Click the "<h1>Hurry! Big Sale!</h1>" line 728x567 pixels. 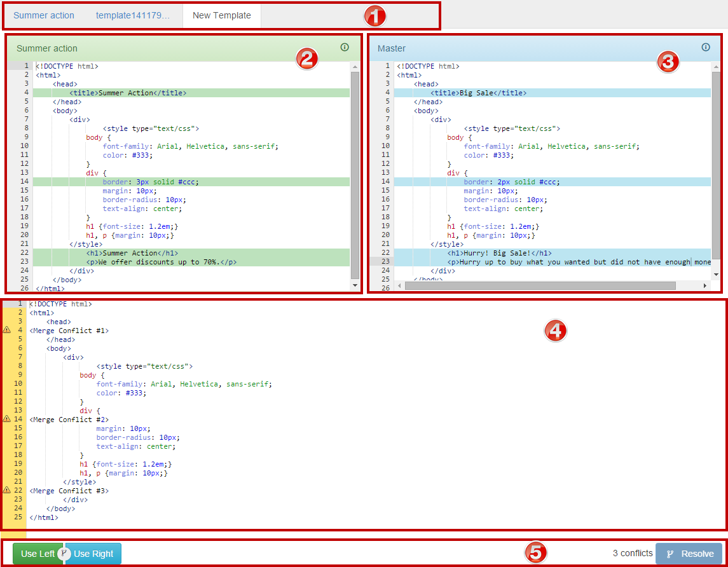click(553, 253)
